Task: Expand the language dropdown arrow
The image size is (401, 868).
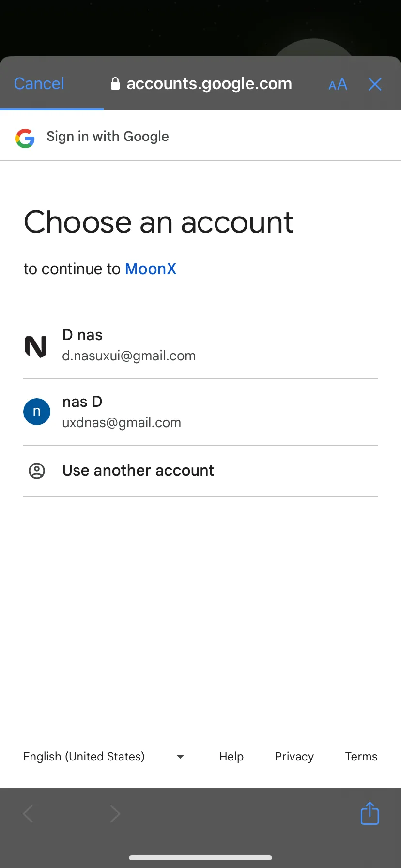Action: [x=180, y=757]
